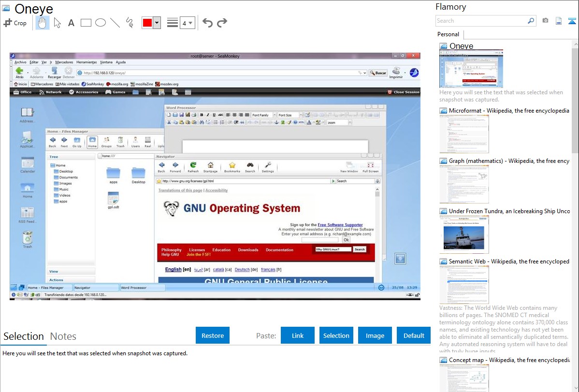Click the Free Software Supporter link in the snapshot
Viewport: 579px width, 392px height.
[340, 225]
